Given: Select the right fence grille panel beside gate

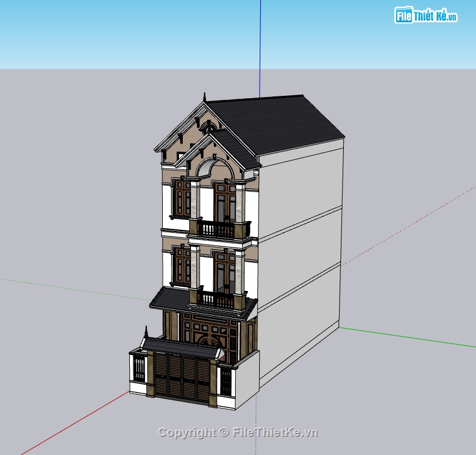Looking at the screenshot, I should tap(226, 381).
